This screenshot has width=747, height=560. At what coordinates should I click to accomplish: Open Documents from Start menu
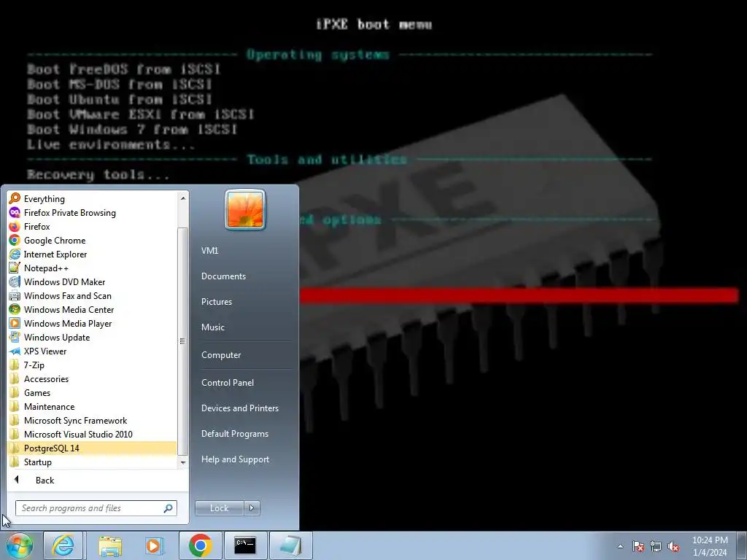[x=223, y=276]
